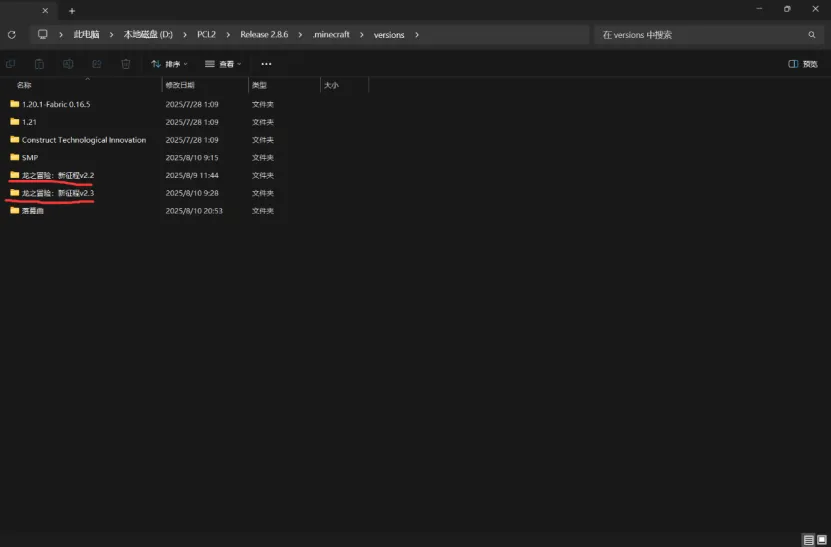Click the folder icon of 1.21
This screenshot has width=831, height=547.
click(14, 122)
